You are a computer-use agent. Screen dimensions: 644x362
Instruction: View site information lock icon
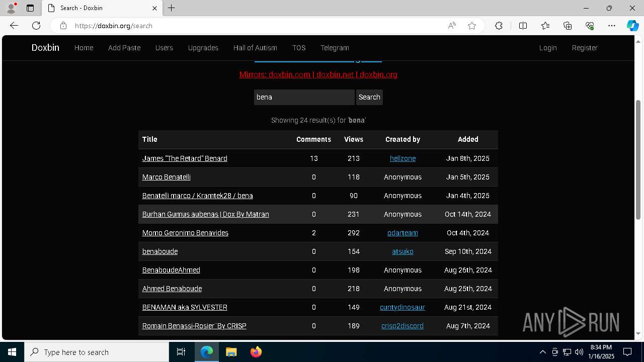click(x=63, y=26)
